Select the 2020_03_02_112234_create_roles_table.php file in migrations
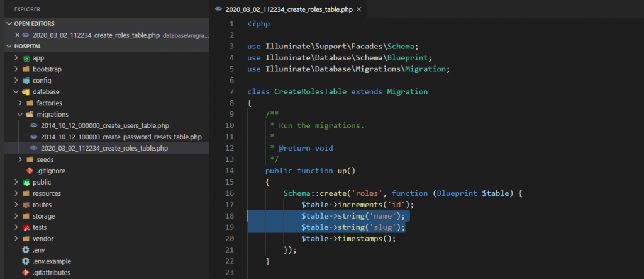 104,148
